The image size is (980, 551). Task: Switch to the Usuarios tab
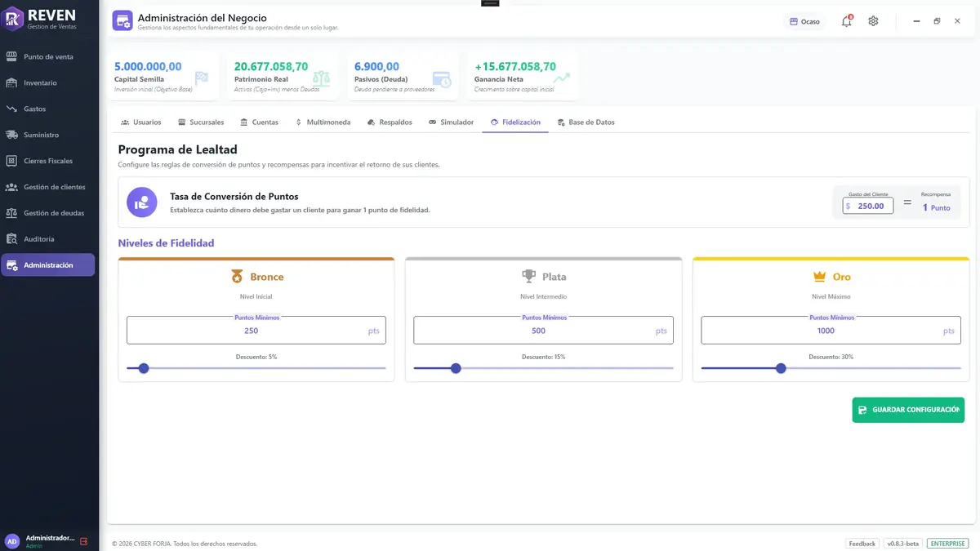(x=141, y=122)
